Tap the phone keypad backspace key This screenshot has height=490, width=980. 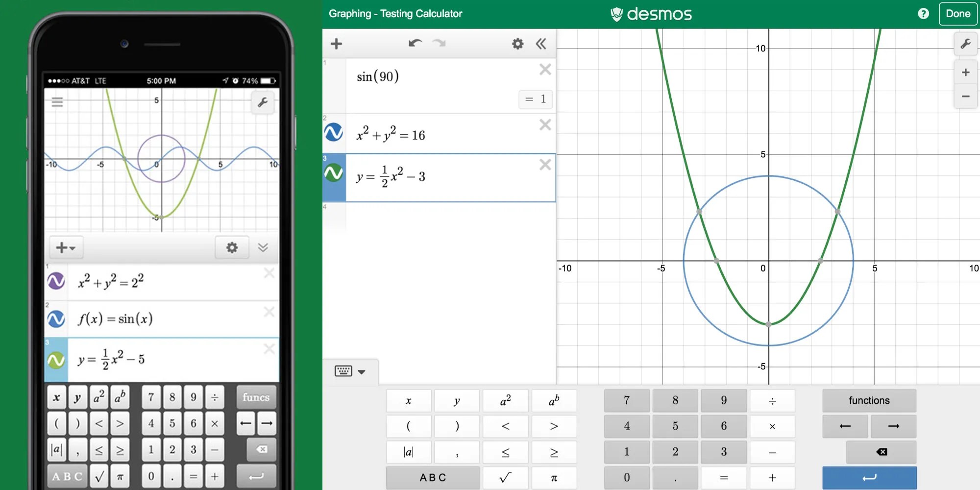coord(262,449)
